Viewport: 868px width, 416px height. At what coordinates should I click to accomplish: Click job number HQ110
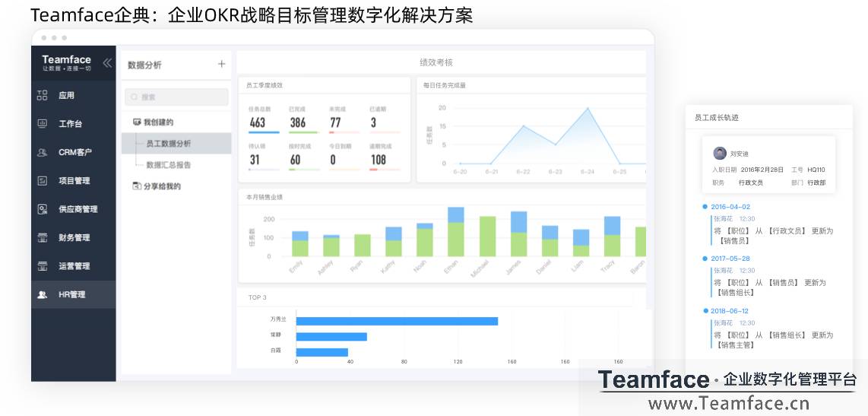pos(816,170)
